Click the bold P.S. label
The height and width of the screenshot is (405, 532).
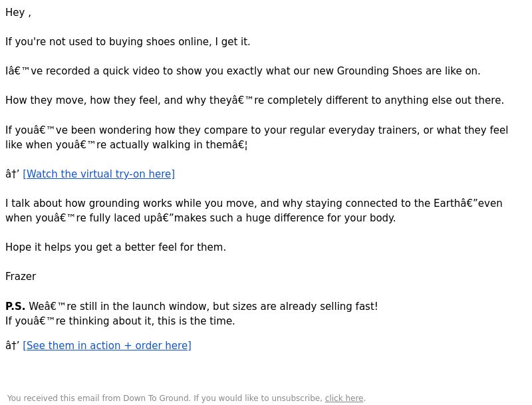[15, 307]
